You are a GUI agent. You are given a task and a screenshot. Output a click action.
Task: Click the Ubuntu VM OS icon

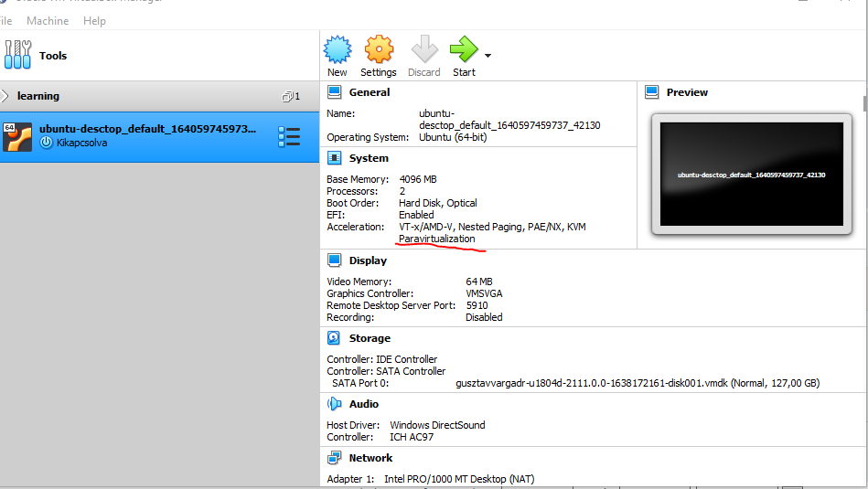17,136
